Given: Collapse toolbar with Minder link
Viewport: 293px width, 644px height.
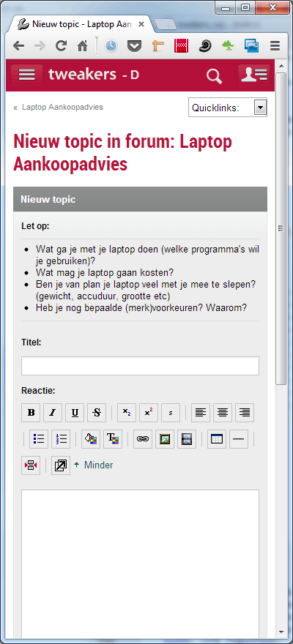Looking at the screenshot, I should click(x=94, y=465).
